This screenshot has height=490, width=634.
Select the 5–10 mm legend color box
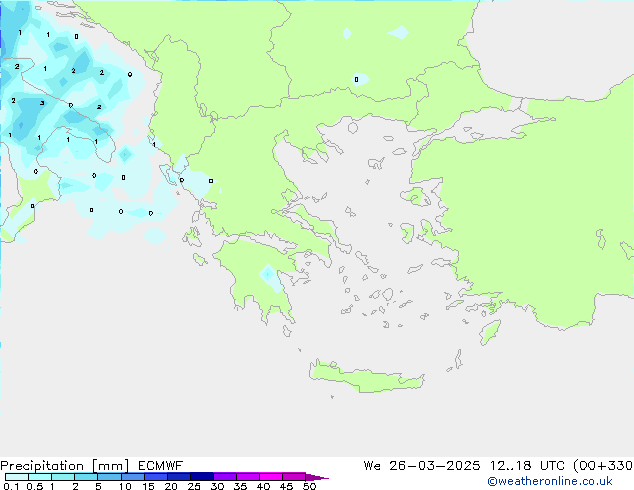(x=109, y=477)
